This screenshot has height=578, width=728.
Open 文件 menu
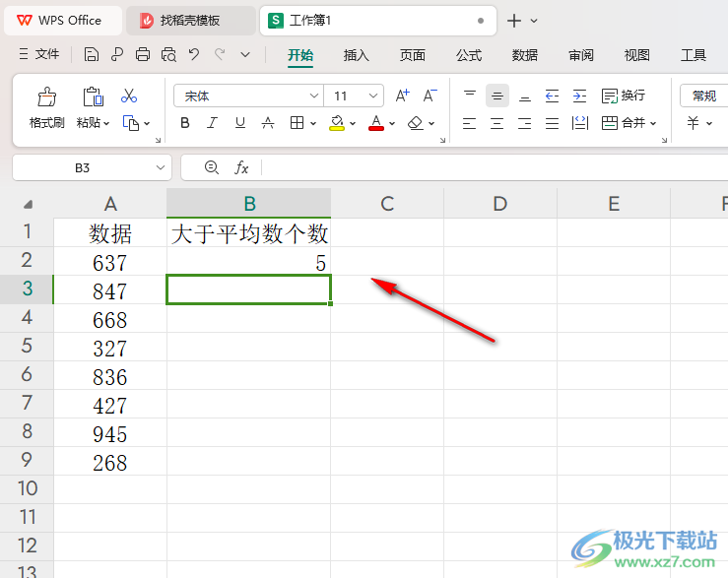(x=39, y=54)
